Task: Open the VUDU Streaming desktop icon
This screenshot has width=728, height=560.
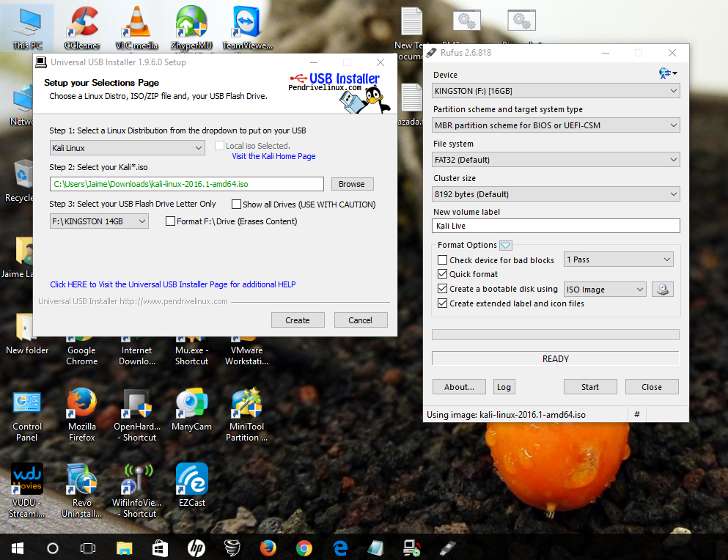Action: [27, 491]
